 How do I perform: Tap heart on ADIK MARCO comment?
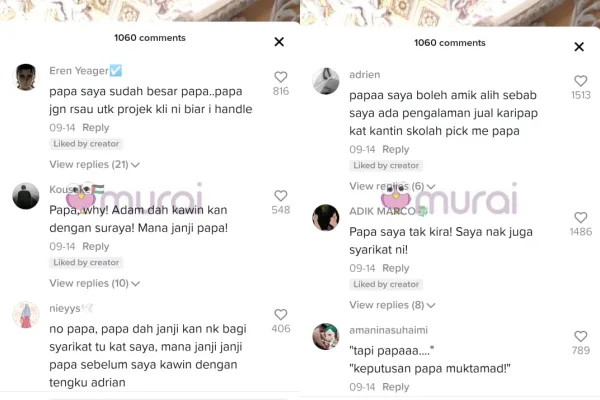[x=580, y=217]
